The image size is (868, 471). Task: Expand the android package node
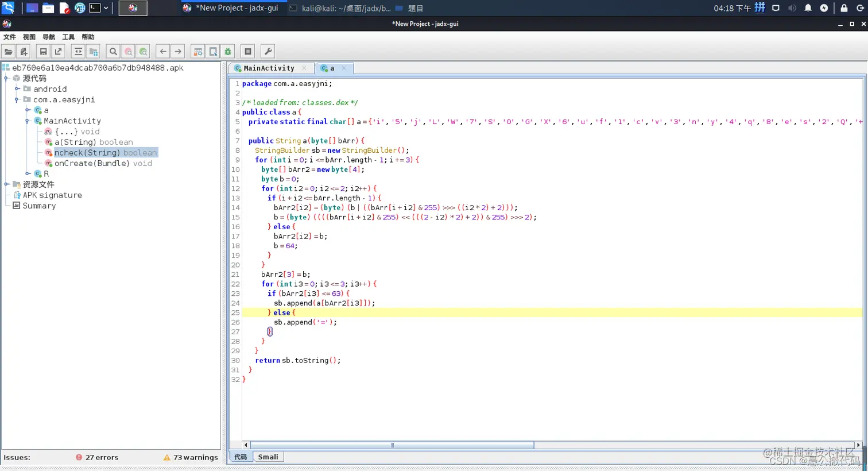click(x=17, y=89)
